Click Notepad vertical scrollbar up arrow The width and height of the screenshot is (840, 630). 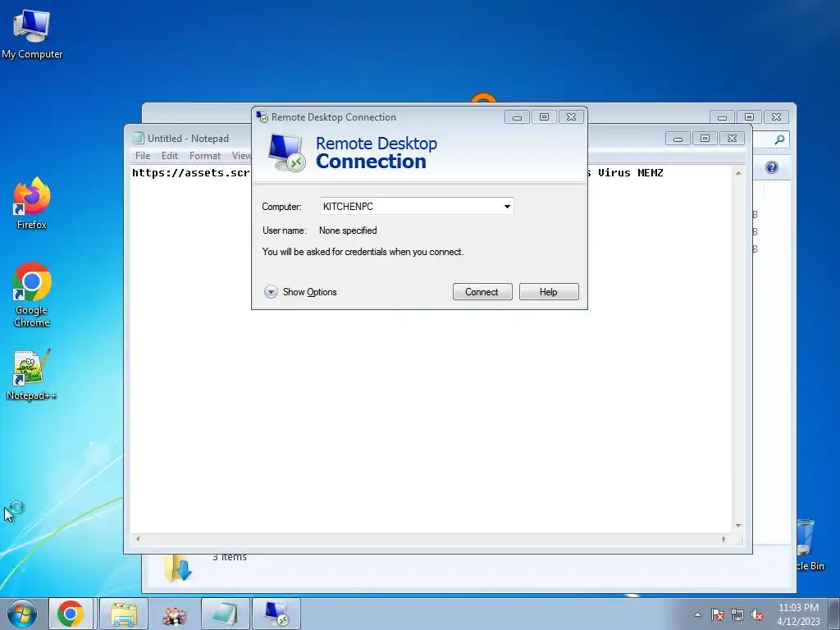pyautogui.click(x=738, y=173)
